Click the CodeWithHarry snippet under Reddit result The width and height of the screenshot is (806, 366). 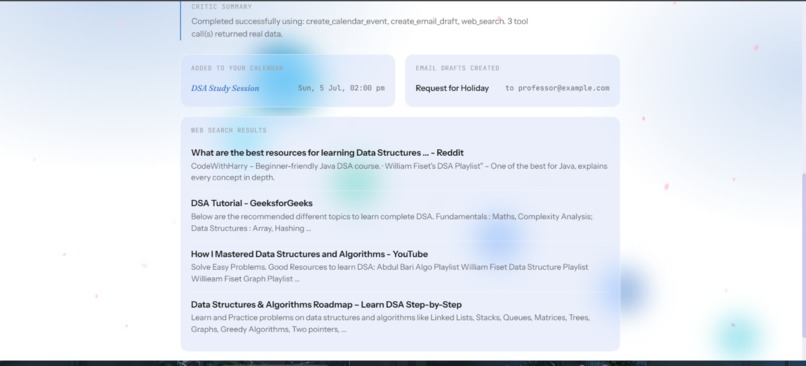(x=399, y=172)
